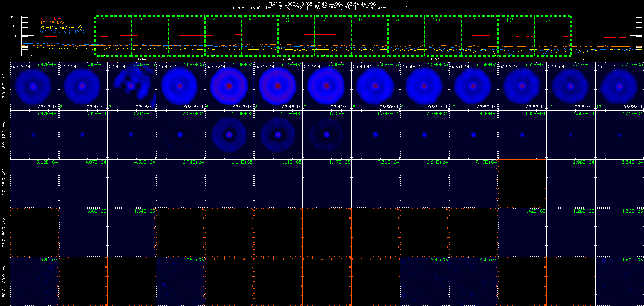Viewport: 644px width, 306px height.
Task: Click the 'clean' algorithm label
Action: (x=238, y=8)
